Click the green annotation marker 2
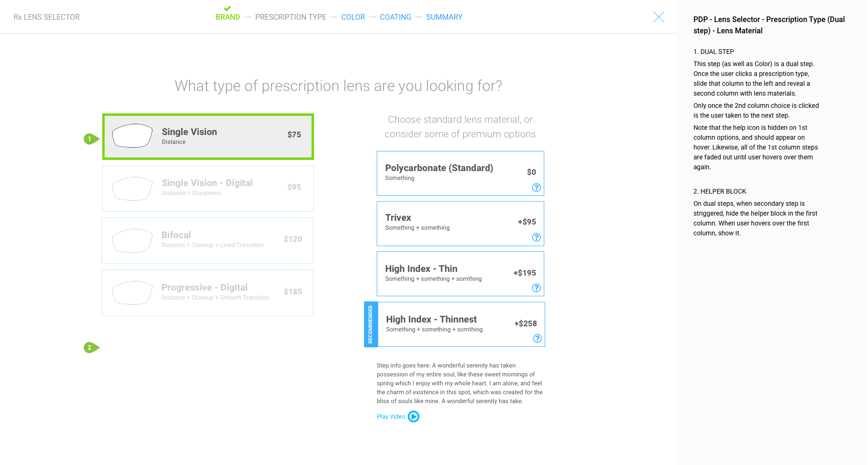The image size is (868, 465). (x=91, y=347)
